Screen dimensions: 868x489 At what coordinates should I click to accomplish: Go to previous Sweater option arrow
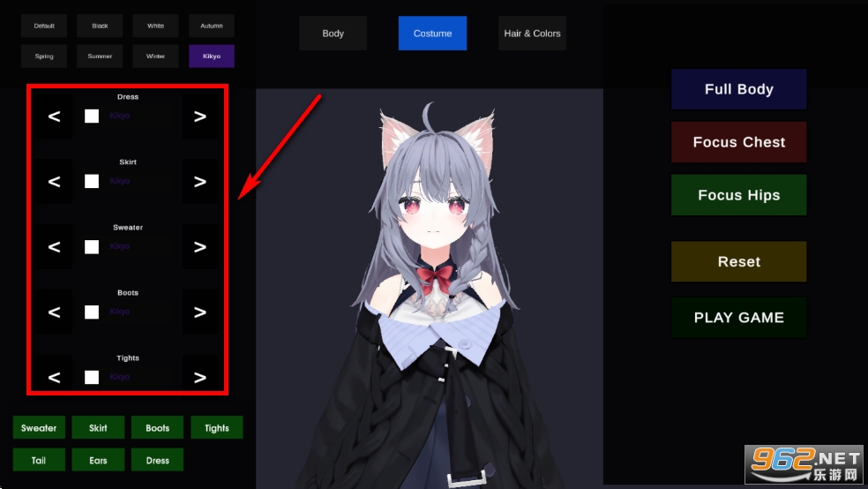coord(54,247)
